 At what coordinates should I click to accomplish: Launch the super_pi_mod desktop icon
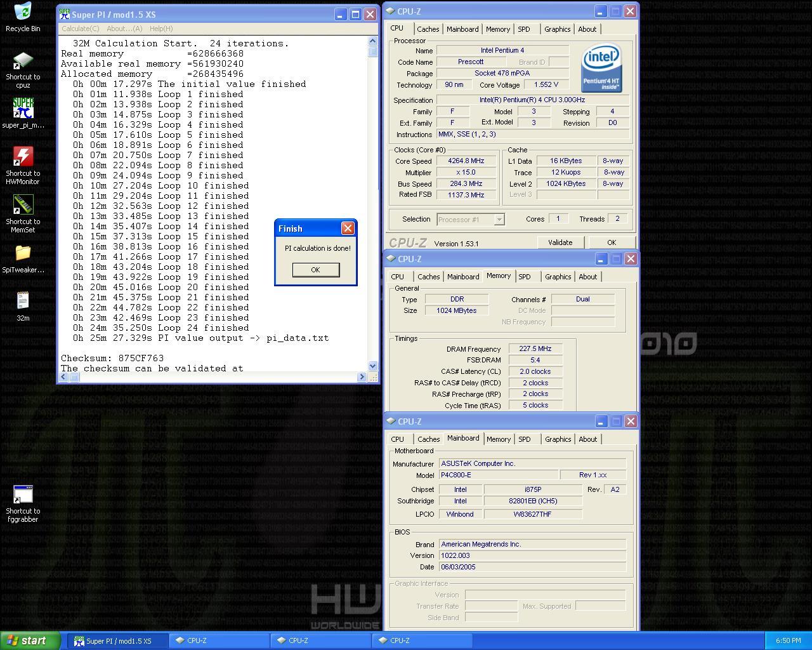23,109
